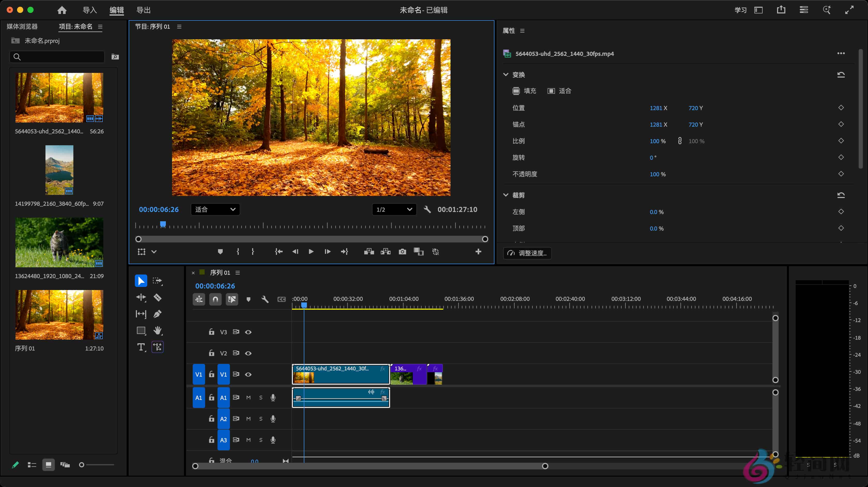Image resolution: width=868 pixels, height=487 pixels.
Task: Click the 学习 button in the title bar
Action: (740, 10)
